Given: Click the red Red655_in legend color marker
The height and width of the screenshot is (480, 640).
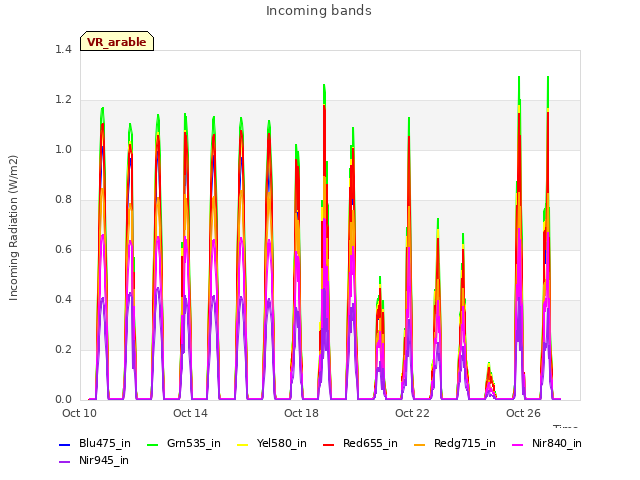Looking at the screenshot, I should tap(329, 444).
